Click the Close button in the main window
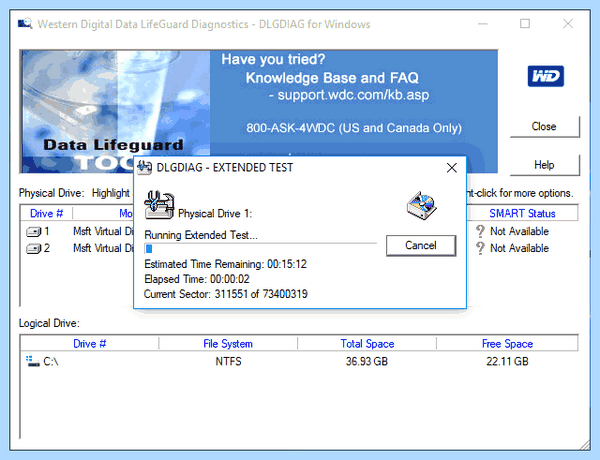 pos(545,127)
